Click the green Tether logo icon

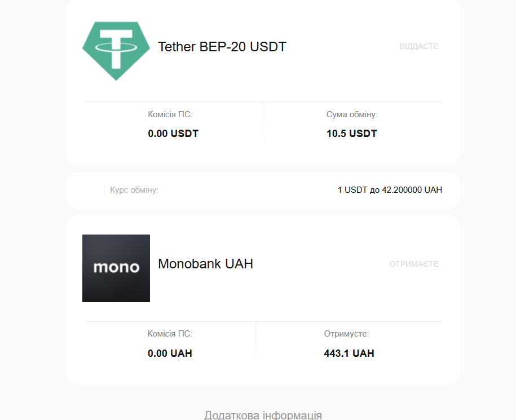click(116, 50)
